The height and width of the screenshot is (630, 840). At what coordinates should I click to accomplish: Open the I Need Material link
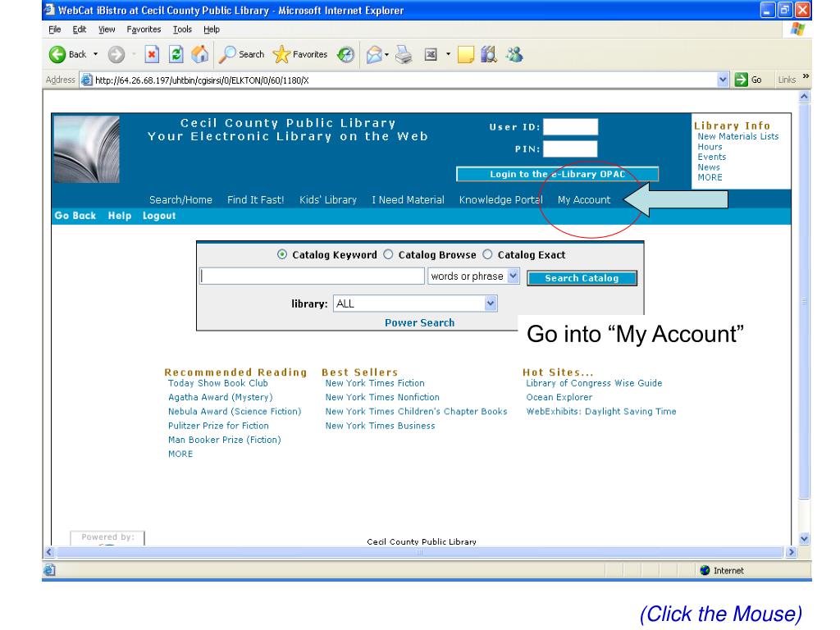[409, 200]
